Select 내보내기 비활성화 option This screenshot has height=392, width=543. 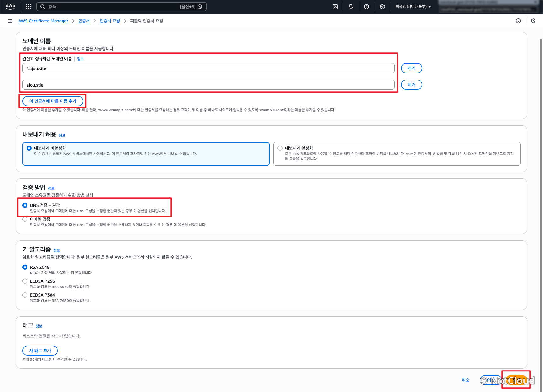tap(146, 154)
